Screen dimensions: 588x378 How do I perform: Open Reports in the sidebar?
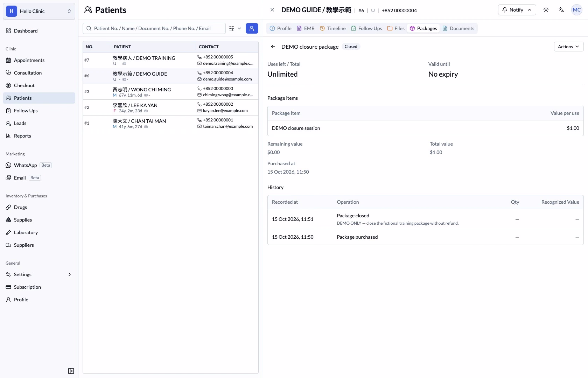(x=39, y=136)
